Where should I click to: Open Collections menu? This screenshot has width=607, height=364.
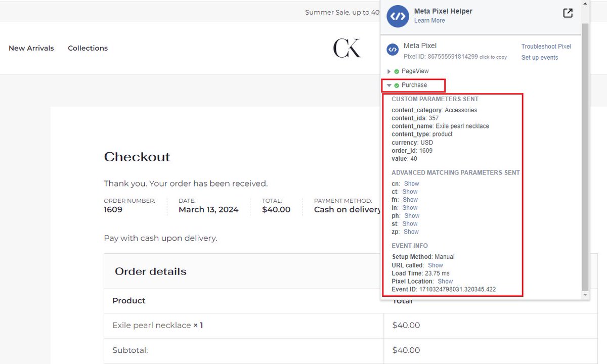[x=88, y=48]
